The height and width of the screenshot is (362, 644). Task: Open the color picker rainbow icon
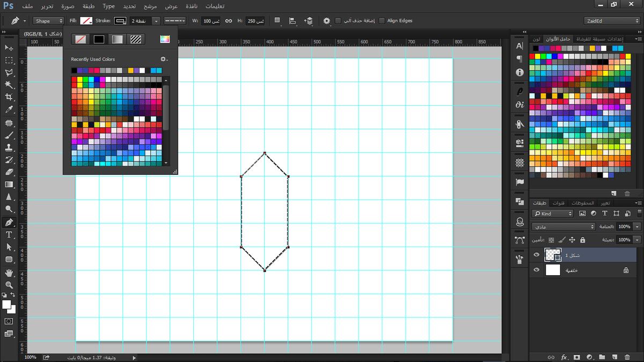(x=165, y=39)
